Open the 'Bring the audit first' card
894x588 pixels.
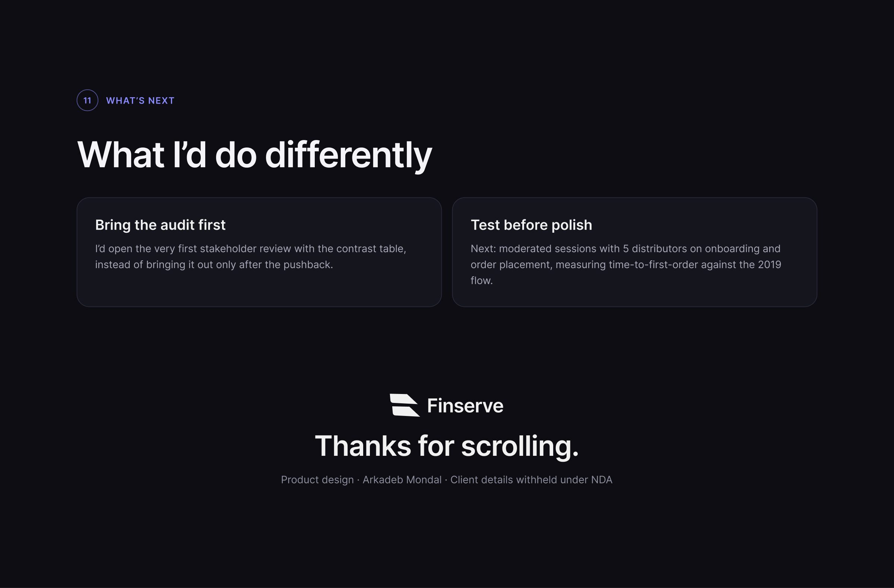259,252
